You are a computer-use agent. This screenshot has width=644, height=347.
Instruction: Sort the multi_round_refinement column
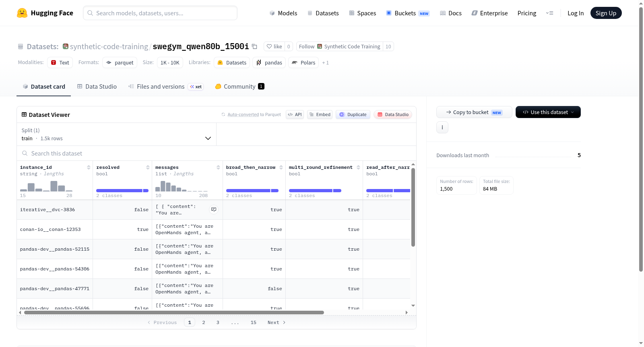pos(358,167)
